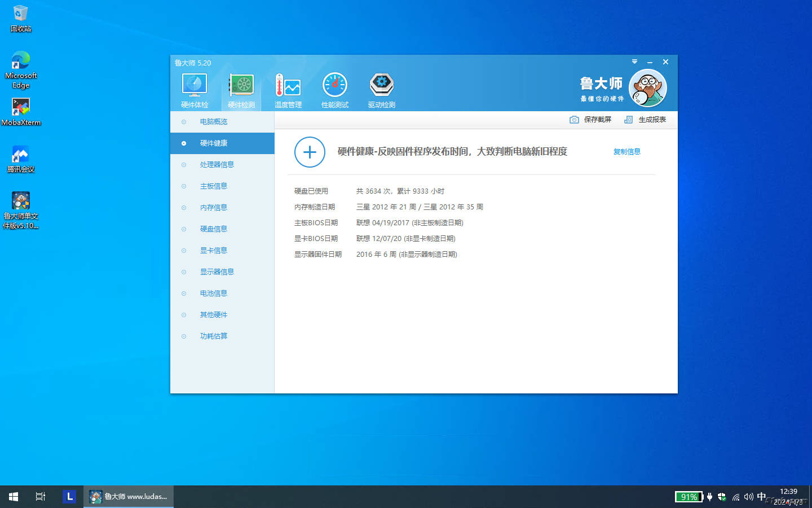Click the Microsoft Edge desktop icon
Screen dimensions: 812x508
(21, 70)
